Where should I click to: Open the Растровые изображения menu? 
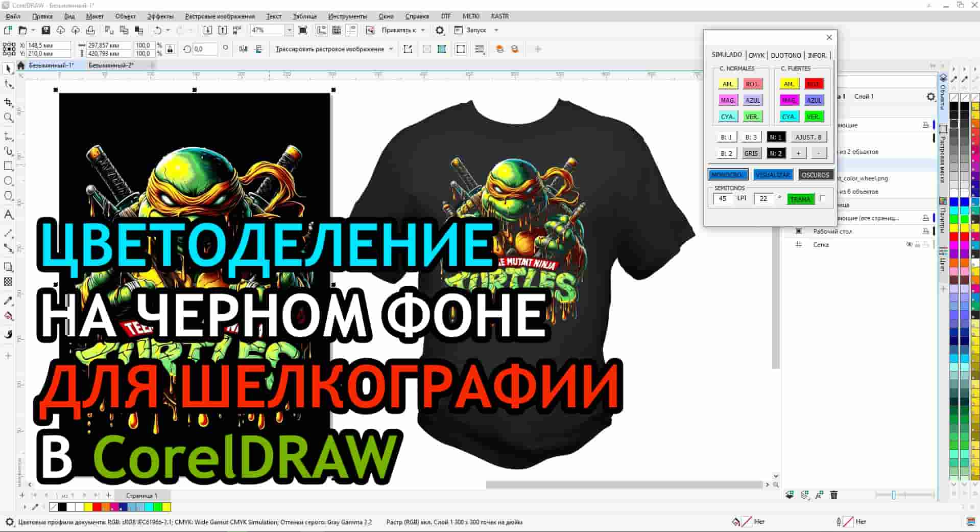(x=220, y=16)
